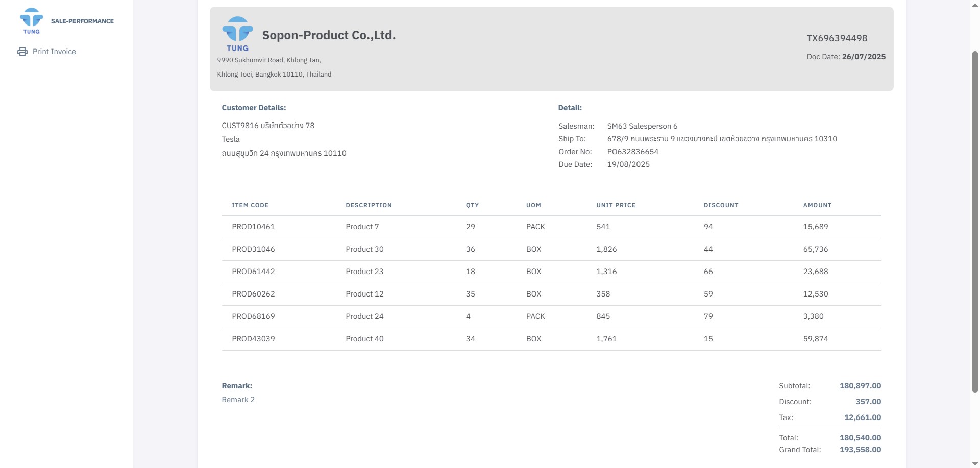Viewport: 980px width, 468px height.
Task: Open the Print Invoice link
Action: (x=54, y=52)
